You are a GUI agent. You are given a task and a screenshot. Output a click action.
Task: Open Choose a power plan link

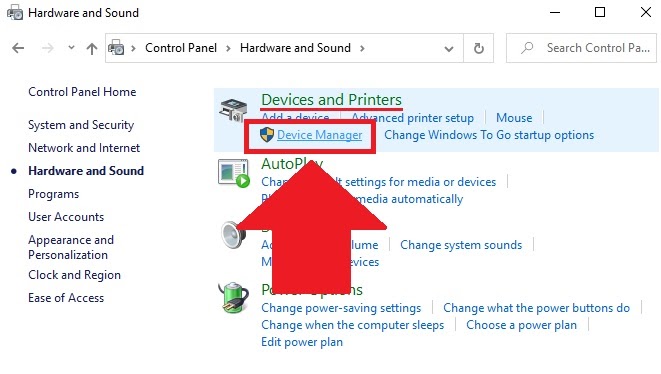(x=521, y=325)
